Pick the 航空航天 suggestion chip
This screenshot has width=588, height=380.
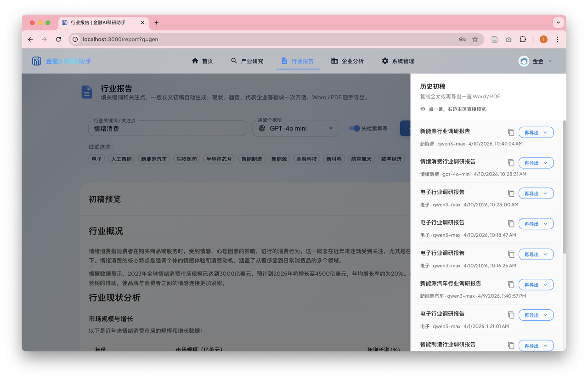[x=362, y=159]
